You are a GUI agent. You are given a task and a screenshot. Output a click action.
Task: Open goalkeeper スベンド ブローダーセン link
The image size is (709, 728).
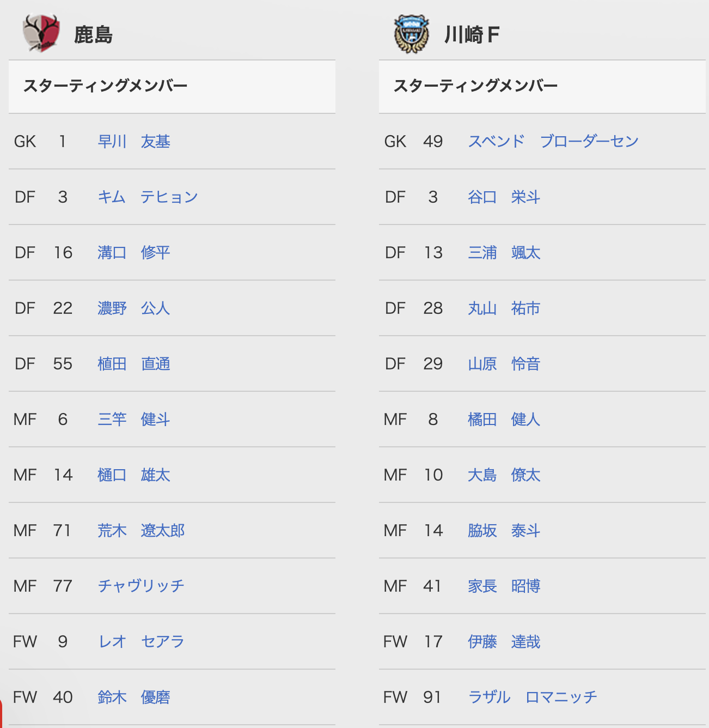pyautogui.click(x=553, y=142)
